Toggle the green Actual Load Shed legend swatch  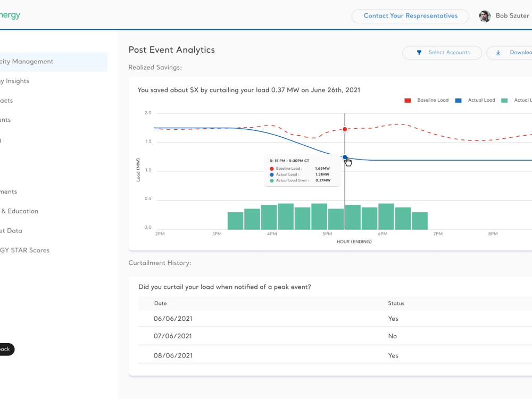[x=504, y=101]
